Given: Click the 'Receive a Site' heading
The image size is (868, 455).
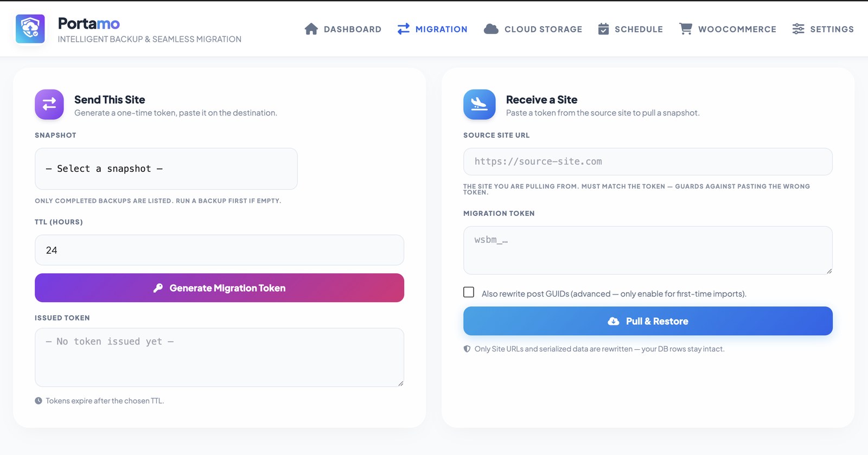Looking at the screenshot, I should (541, 100).
